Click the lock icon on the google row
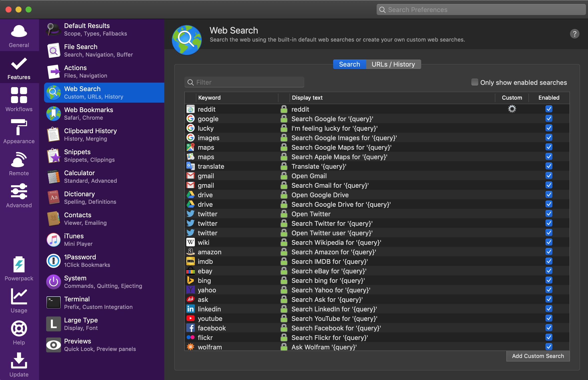Screen dimensions: 588x380 point(284,119)
